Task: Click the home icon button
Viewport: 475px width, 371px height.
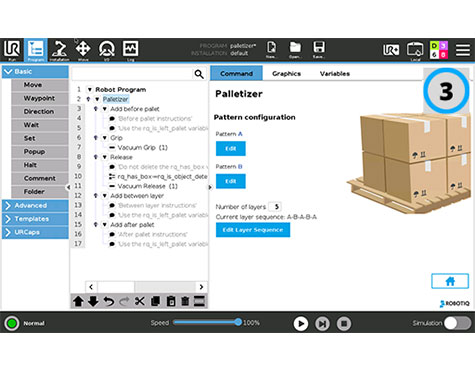Action: click(450, 281)
